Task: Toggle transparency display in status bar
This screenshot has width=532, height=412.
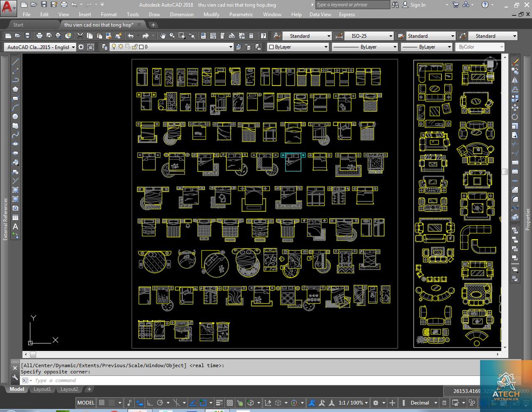Action: (230, 402)
